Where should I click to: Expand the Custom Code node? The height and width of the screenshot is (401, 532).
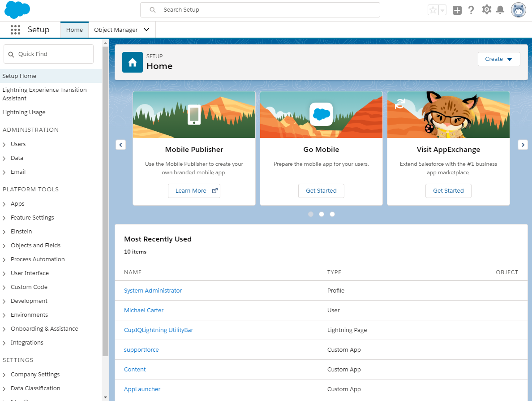4,288
